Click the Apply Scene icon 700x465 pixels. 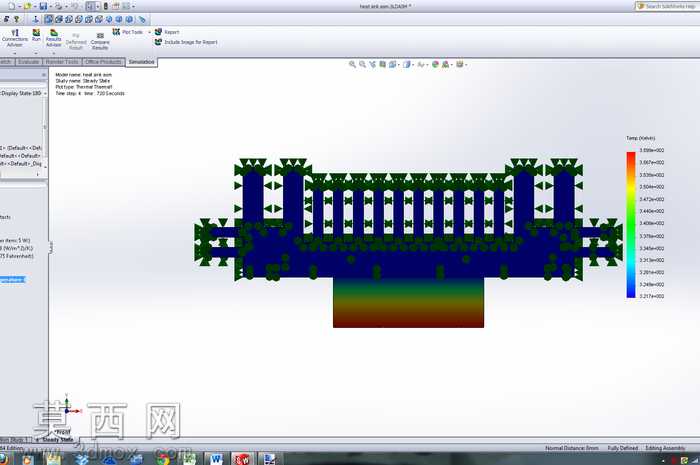[445, 64]
